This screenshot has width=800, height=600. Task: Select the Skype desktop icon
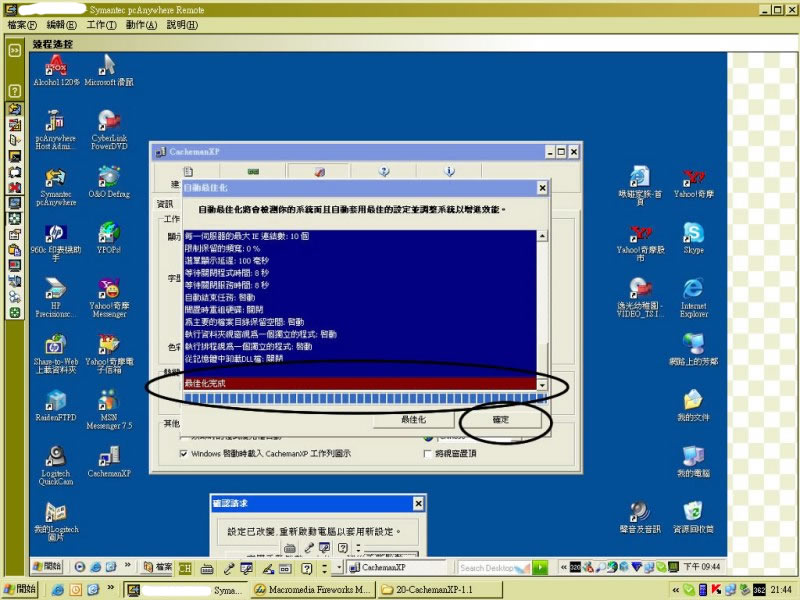[x=693, y=238]
